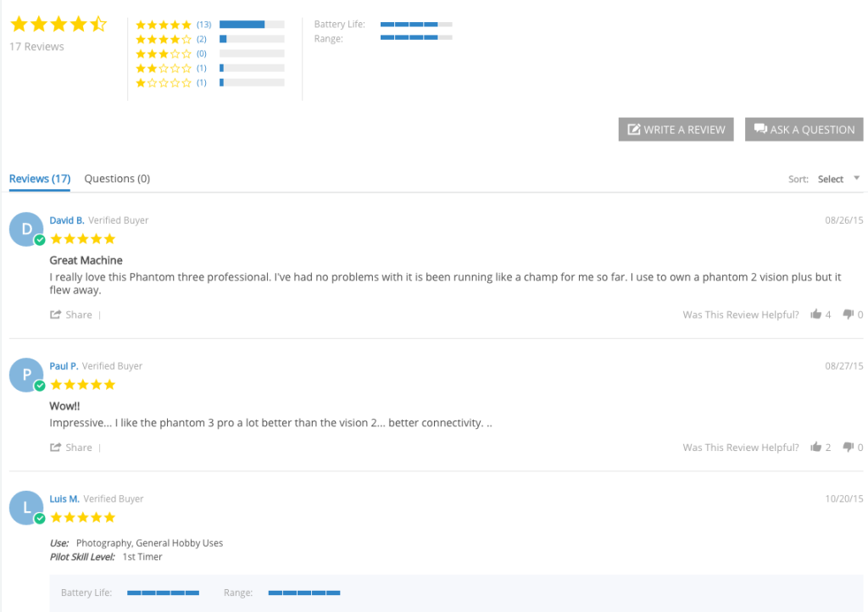Screen dimensions: 868x612
Task: Filter reviews by one-star rating row
Action: tap(209, 82)
